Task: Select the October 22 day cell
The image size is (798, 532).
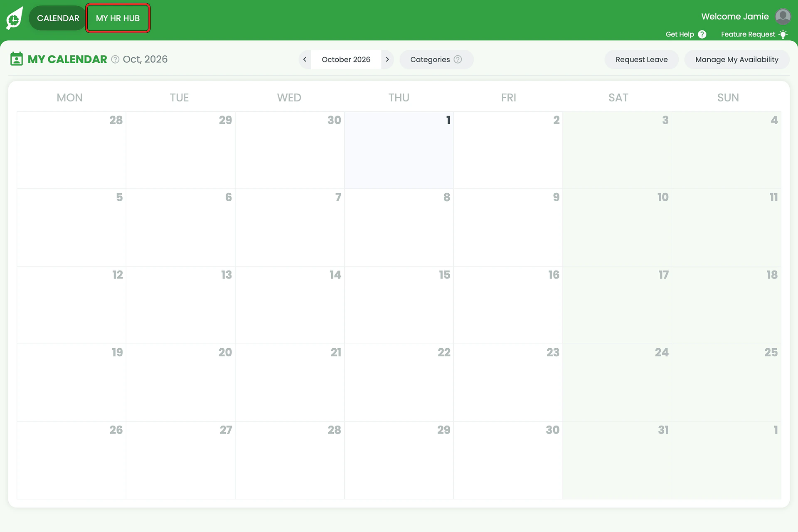Action: pos(399,383)
